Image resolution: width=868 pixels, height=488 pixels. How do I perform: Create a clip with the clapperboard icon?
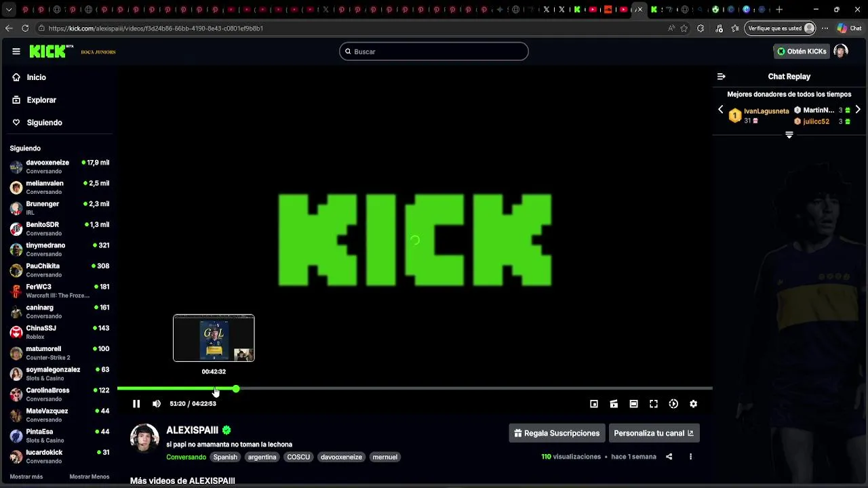coord(614,404)
